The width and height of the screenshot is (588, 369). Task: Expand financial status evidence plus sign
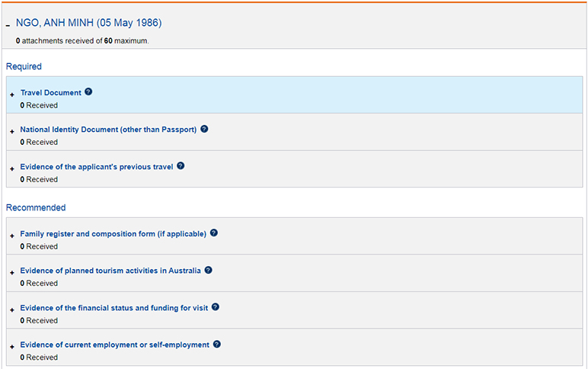tap(12, 310)
